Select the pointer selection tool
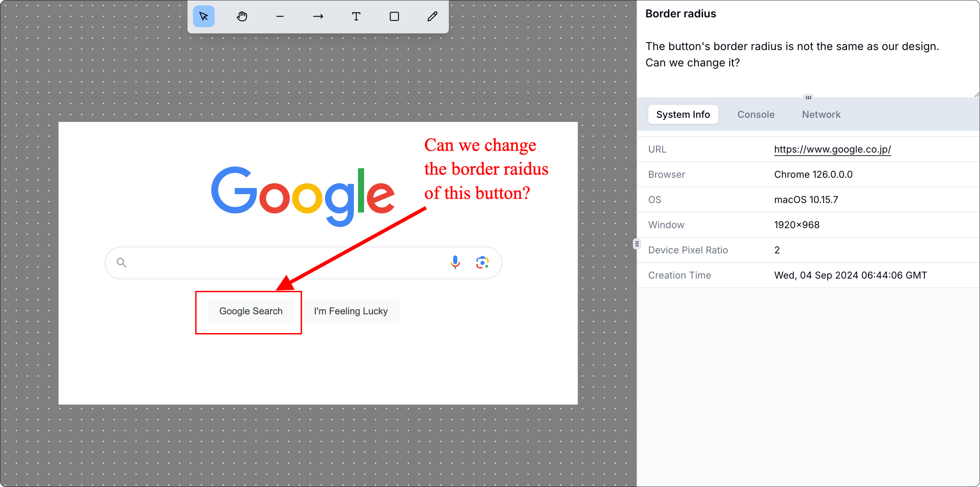 203,16
